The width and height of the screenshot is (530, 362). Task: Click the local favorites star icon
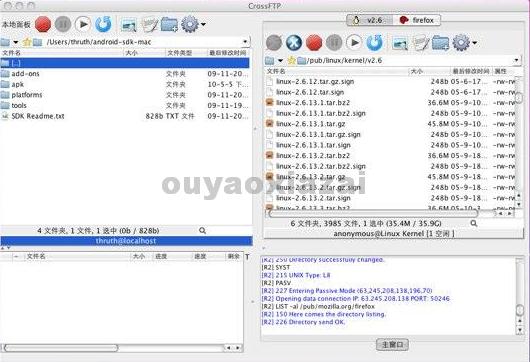click(26, 42)
